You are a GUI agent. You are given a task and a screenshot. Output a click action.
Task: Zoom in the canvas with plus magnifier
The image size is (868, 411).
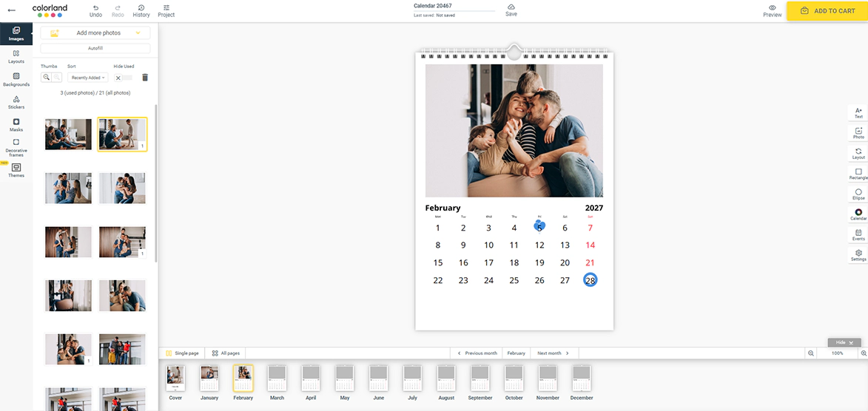863,353
